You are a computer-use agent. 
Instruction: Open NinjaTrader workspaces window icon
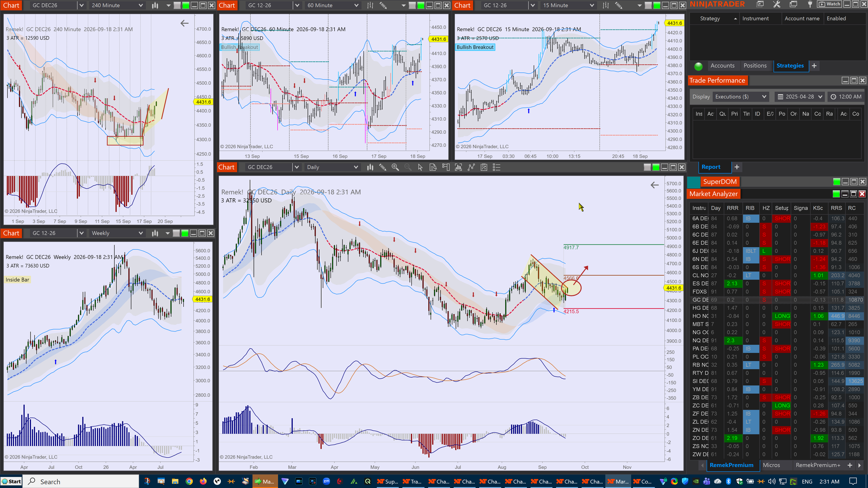click(x=793, y=4)
